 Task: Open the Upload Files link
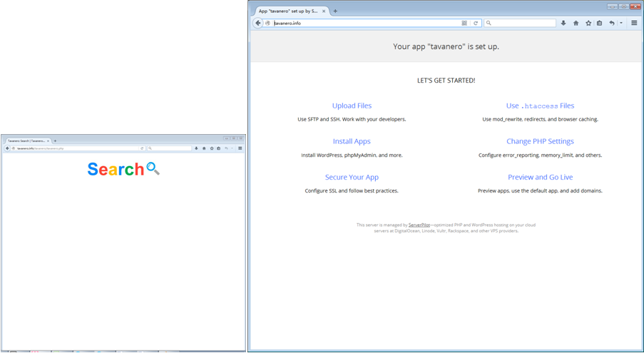tap(352, 106)
